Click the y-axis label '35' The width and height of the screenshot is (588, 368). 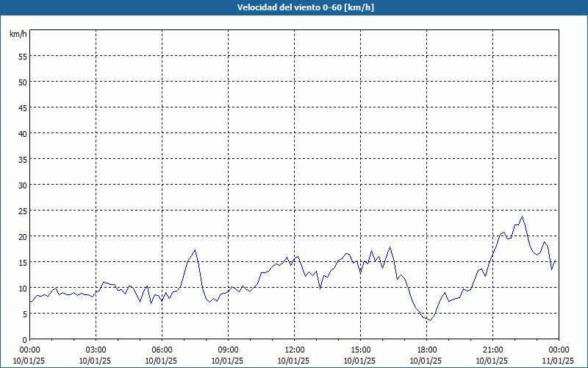click(x=23, y=159)
